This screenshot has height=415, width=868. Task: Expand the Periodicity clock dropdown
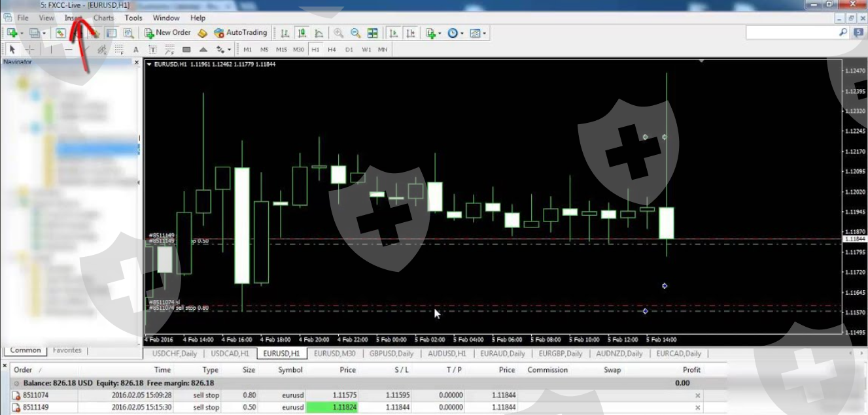coord(462,33)
